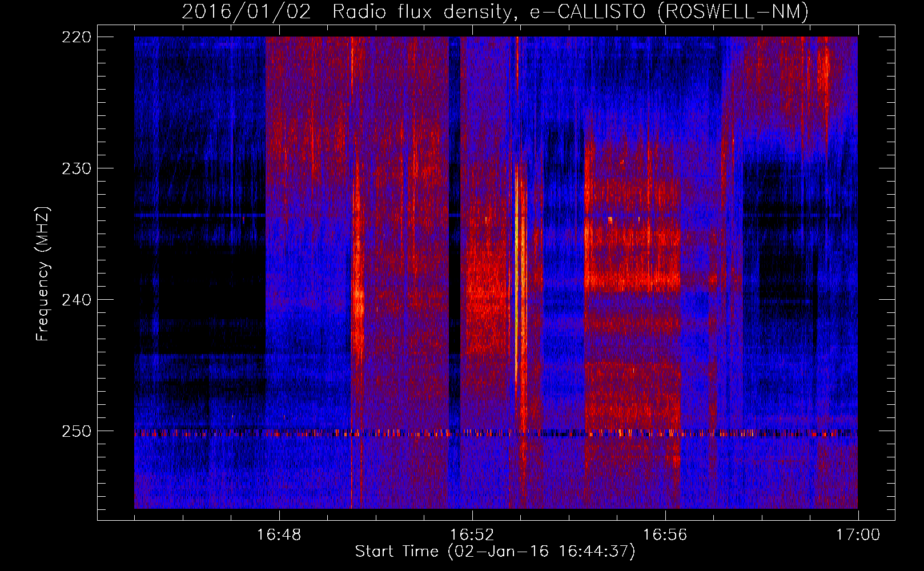Click the Start Time axis label
The image size is (924, 571).
495,552
